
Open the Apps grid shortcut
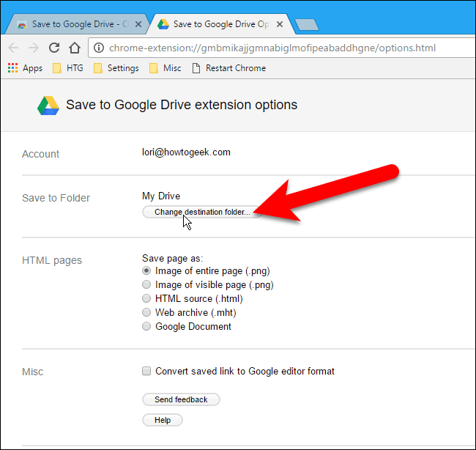(x=25, y=68)
